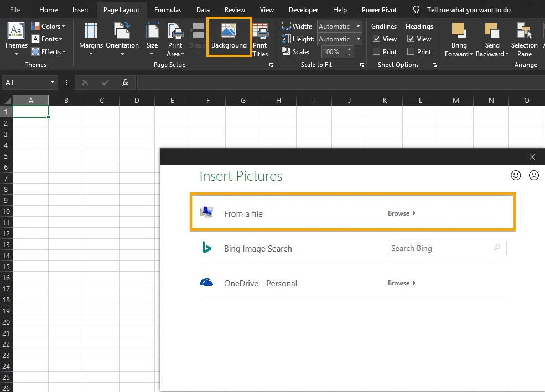
Task: Click the OneDrive cloud icon
Action: coord(206,283)
